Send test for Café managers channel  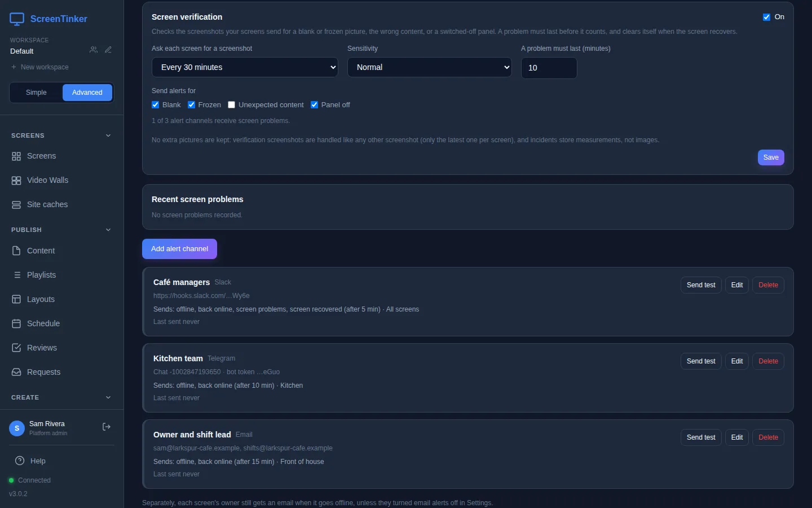click(x=701, y=285)
